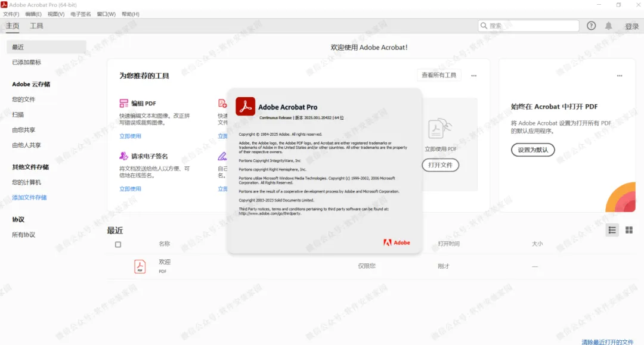Click the 大小 column header
644x345 pixels.
537,244
